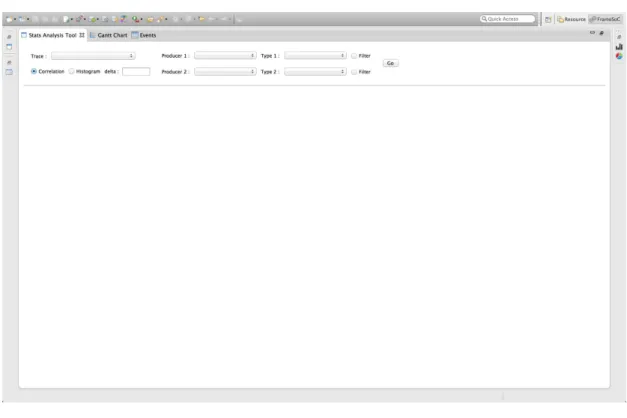Switch to the Resource perspective
This screenshot has width=627, height=418.
[571, 19]
